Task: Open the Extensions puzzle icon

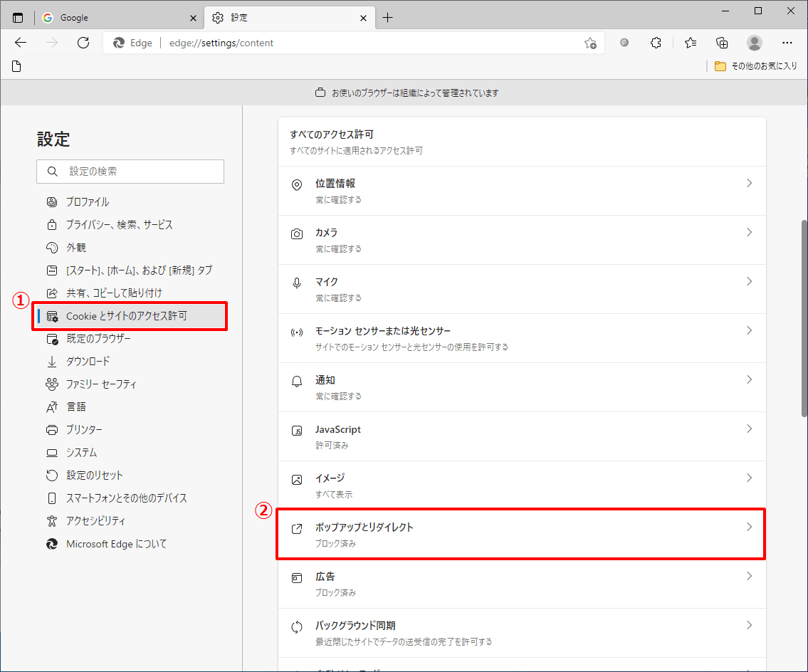Action: tap(656, 43)
